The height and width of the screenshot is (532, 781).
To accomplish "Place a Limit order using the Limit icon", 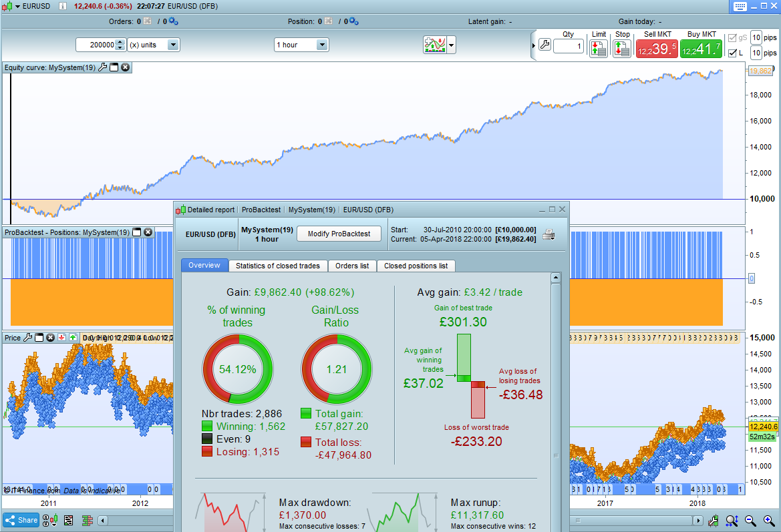I will click(x=599, y=48).
